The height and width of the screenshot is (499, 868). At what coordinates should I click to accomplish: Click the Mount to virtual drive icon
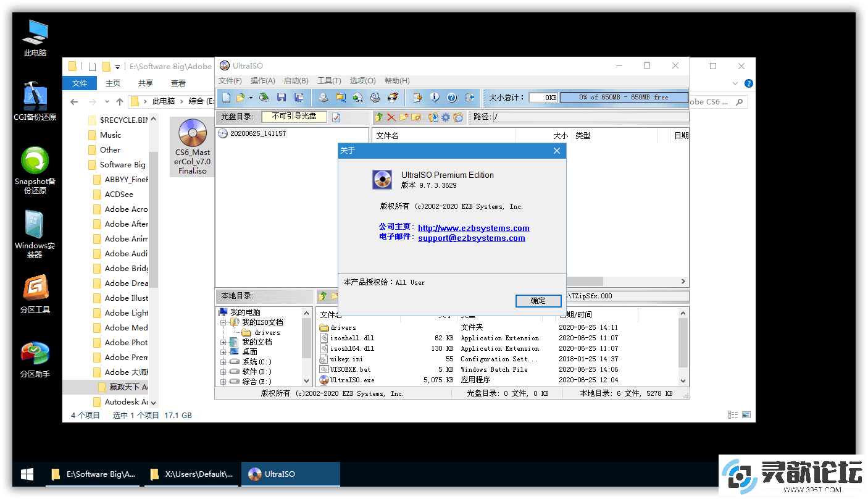[375, 98]
